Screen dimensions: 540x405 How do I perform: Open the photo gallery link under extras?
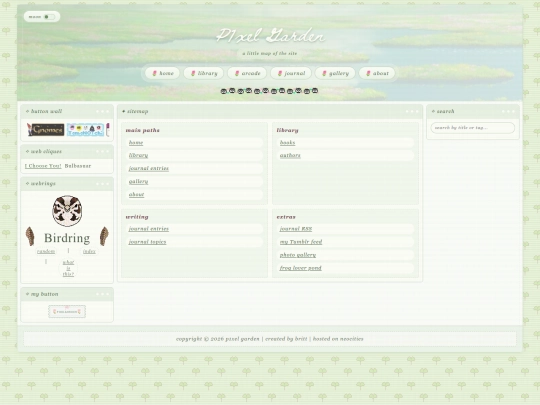pos(298,255)
